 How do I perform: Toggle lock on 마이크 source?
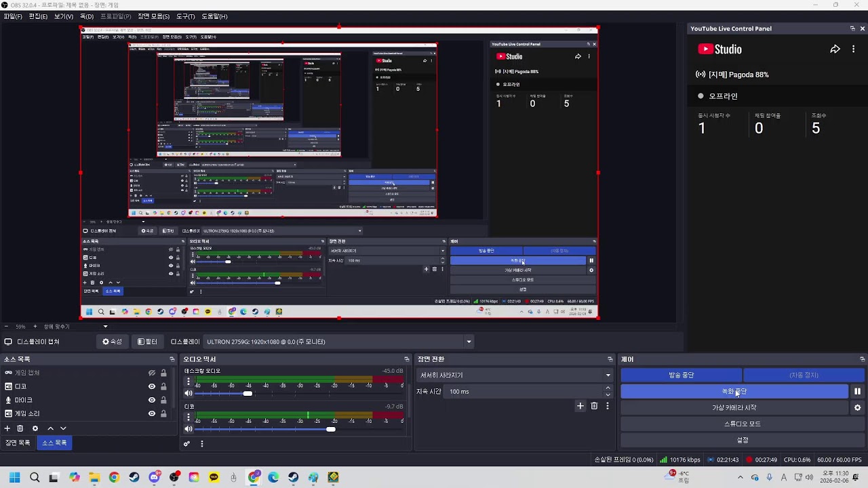coord(163,400)
